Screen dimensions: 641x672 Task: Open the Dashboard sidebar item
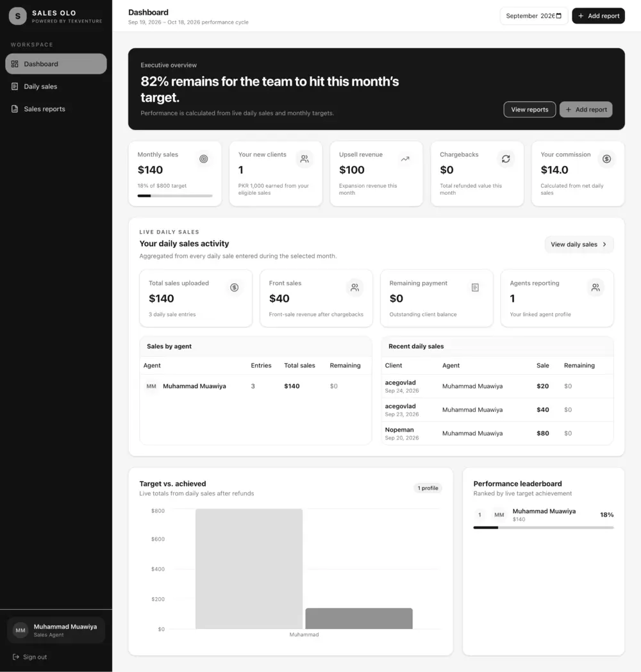pyautogui.click(x=56, y=64)
